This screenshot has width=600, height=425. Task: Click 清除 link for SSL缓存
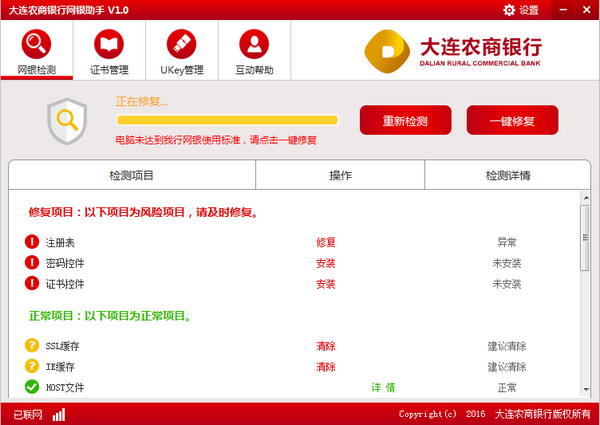326,346
